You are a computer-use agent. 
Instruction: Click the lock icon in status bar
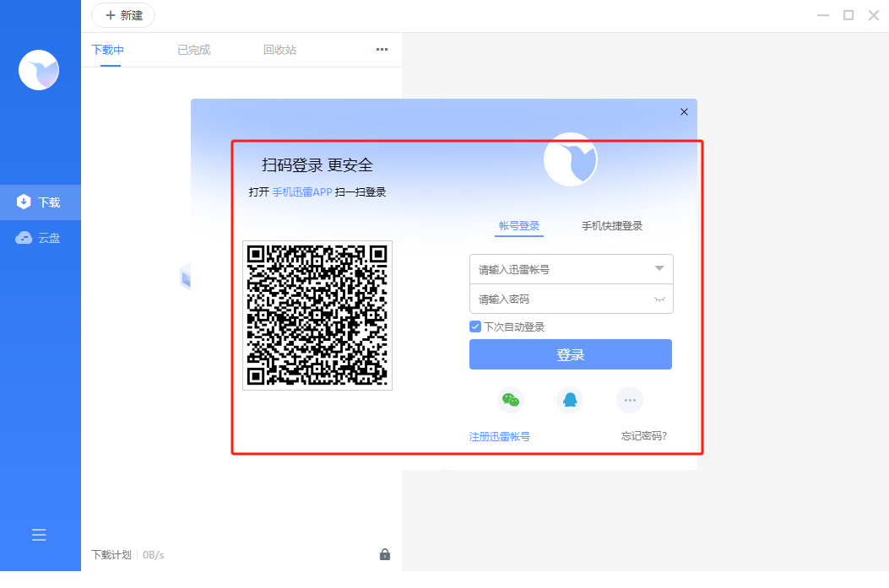click(385, 554)
